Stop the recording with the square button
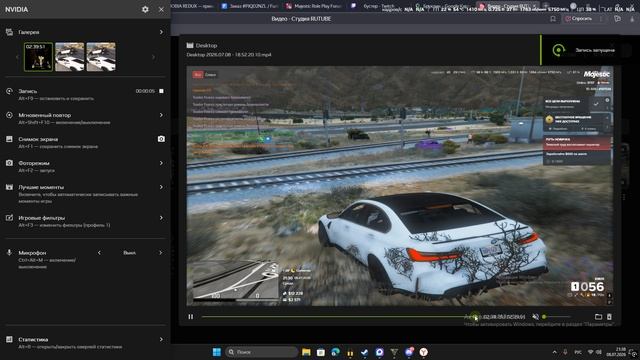Image resolution: width=640 pixels, height=360 pixels. [161, 91]
